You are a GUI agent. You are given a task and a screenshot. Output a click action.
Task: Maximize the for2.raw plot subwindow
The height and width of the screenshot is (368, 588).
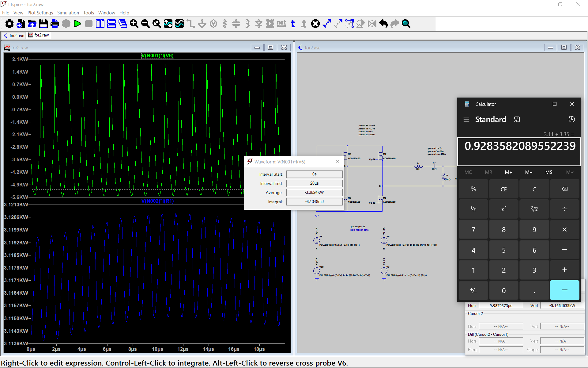[x=270, y=48]
